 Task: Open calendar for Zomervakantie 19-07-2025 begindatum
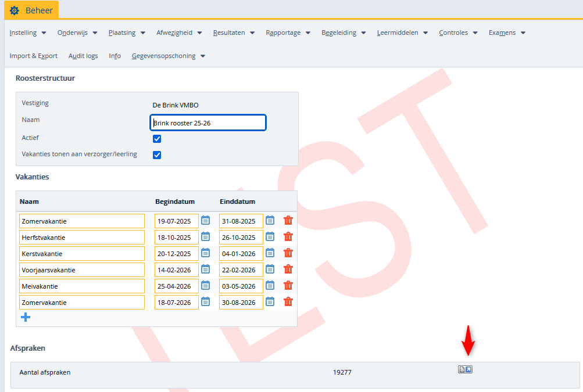(205, 220)
